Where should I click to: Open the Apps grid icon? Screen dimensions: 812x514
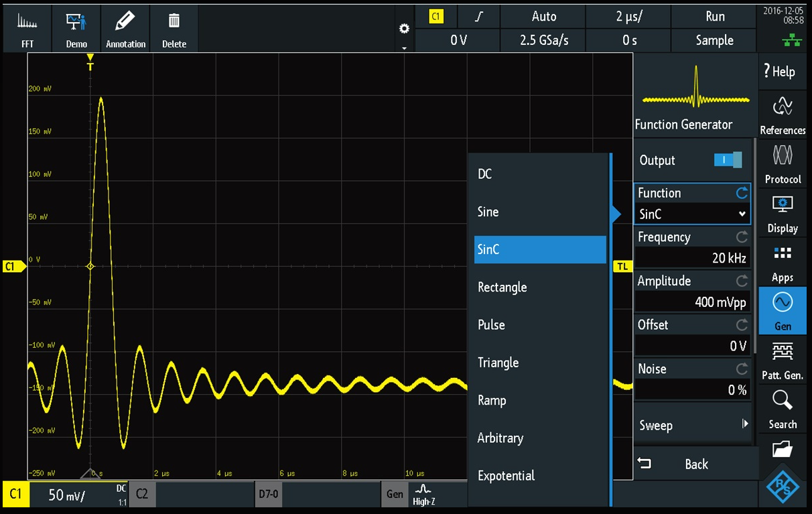(x=783, y=263)
